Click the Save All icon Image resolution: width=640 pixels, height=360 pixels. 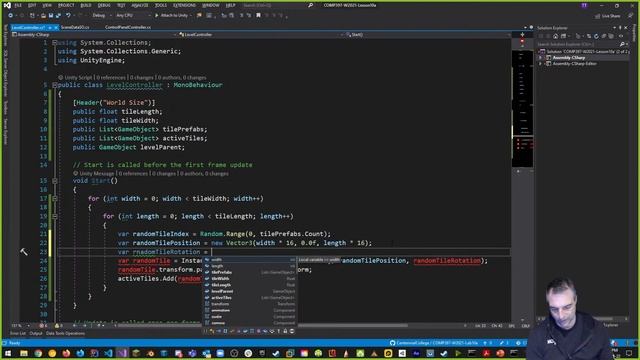point(58,16)
